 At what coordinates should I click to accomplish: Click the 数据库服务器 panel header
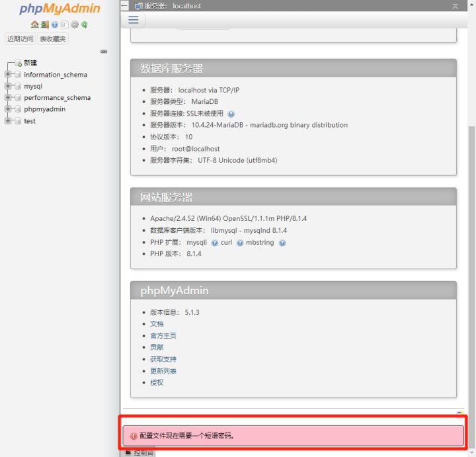[x=294, y=68]
